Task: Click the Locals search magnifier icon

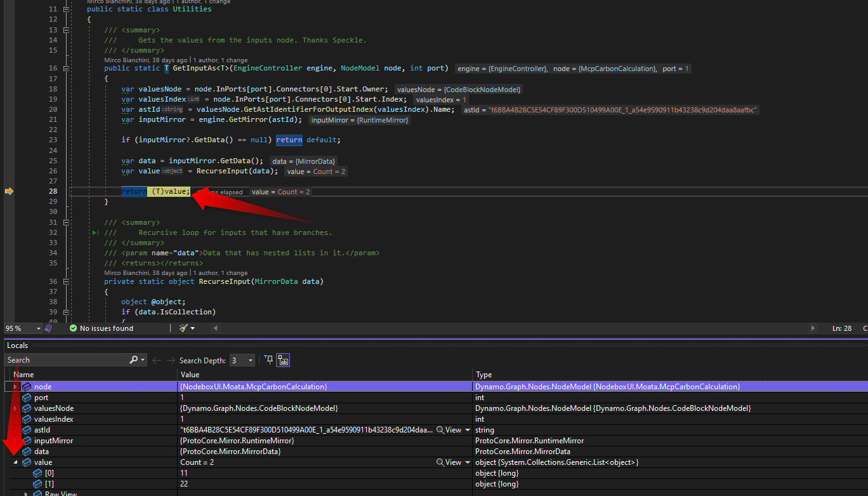Action: point(133,360)
